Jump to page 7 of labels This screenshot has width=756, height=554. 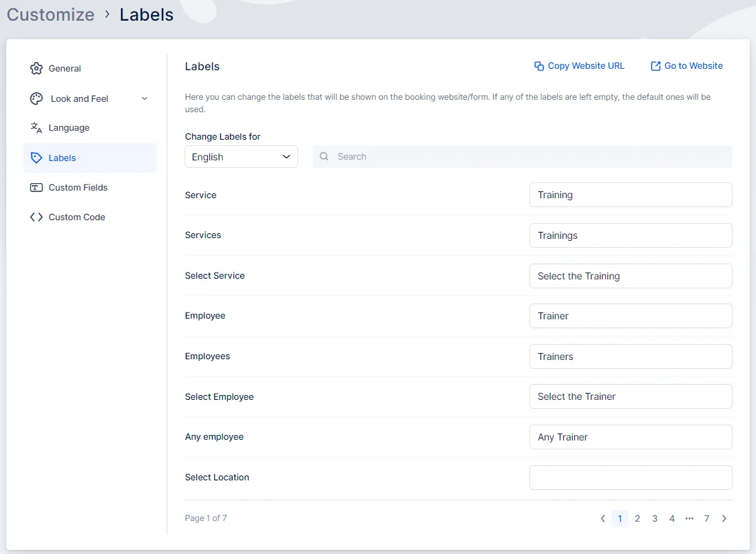pos(706,519)
